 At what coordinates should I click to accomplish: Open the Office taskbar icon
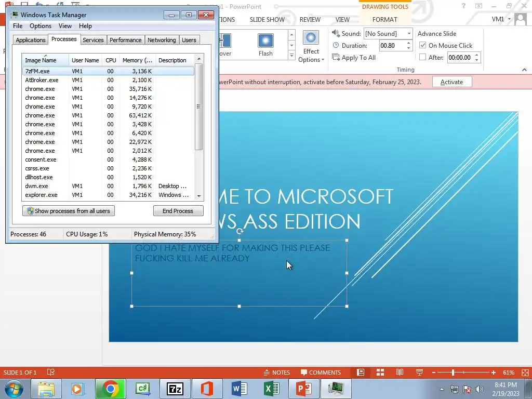pyautogui.click(x=207, y=389)
